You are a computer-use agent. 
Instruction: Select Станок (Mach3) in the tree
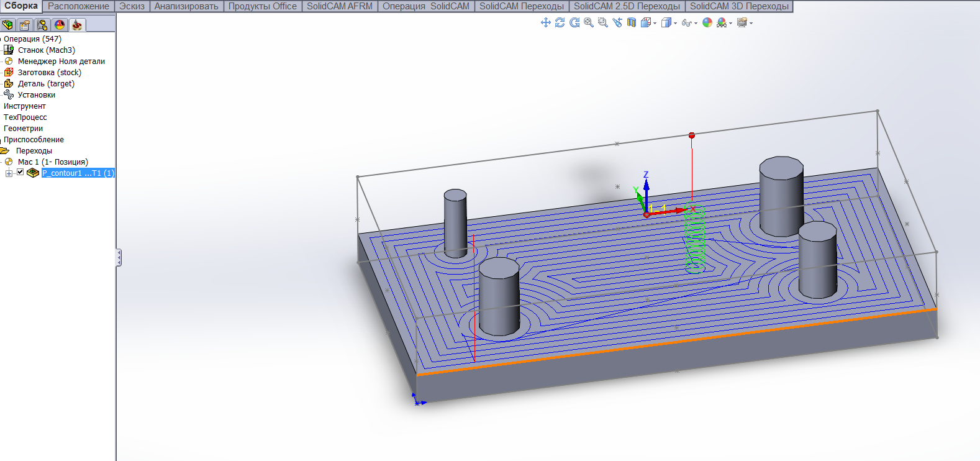46,50
